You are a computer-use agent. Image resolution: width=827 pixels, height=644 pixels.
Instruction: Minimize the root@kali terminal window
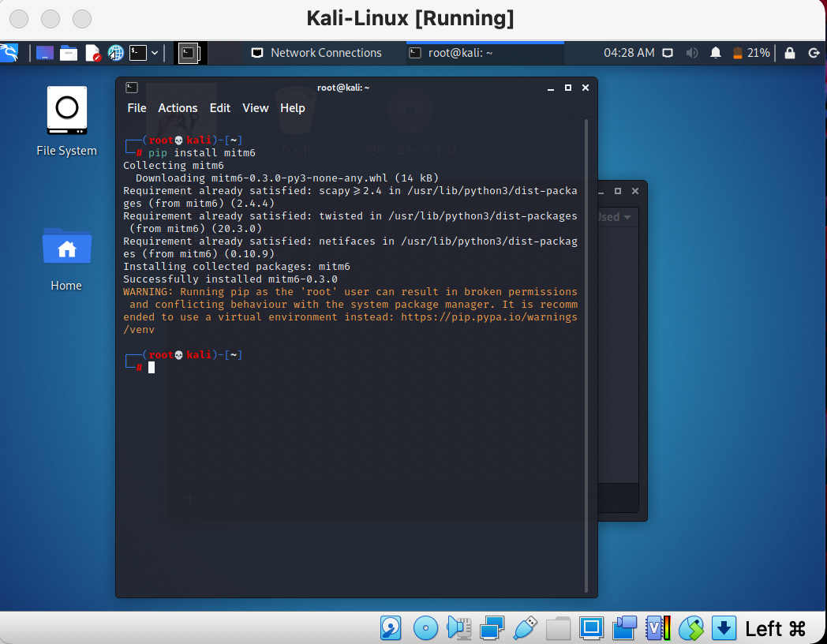(x=551, y=88)
